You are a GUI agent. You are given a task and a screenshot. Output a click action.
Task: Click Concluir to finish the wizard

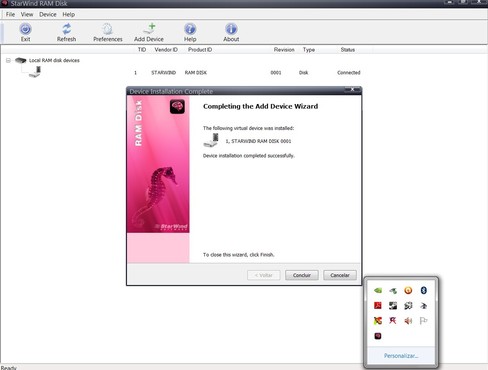(302, 275)
